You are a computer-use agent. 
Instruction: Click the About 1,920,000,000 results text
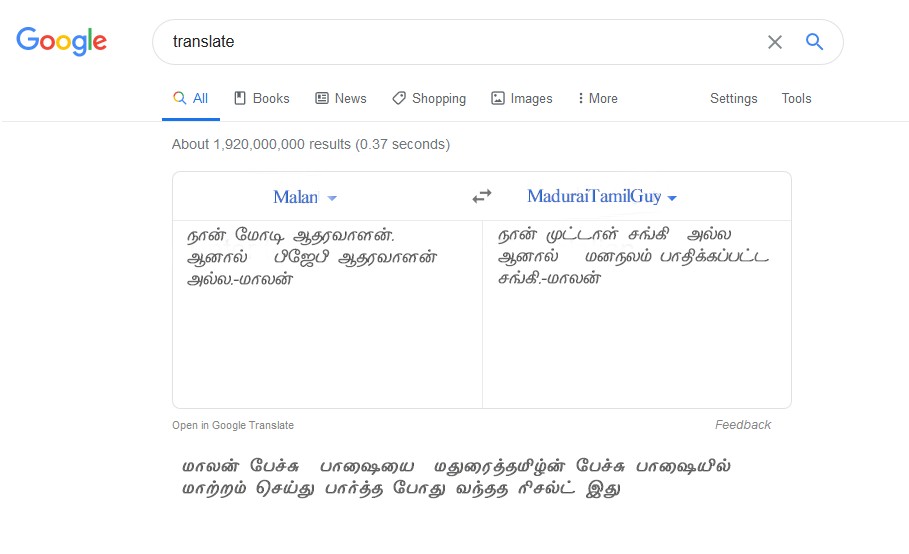click(311, 144)
